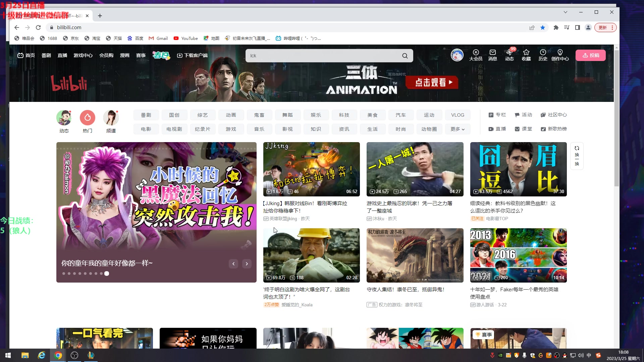Select the last carousel indicator dot
The image size is (644, 362).
pyautogui.click(x=107, y=274)
